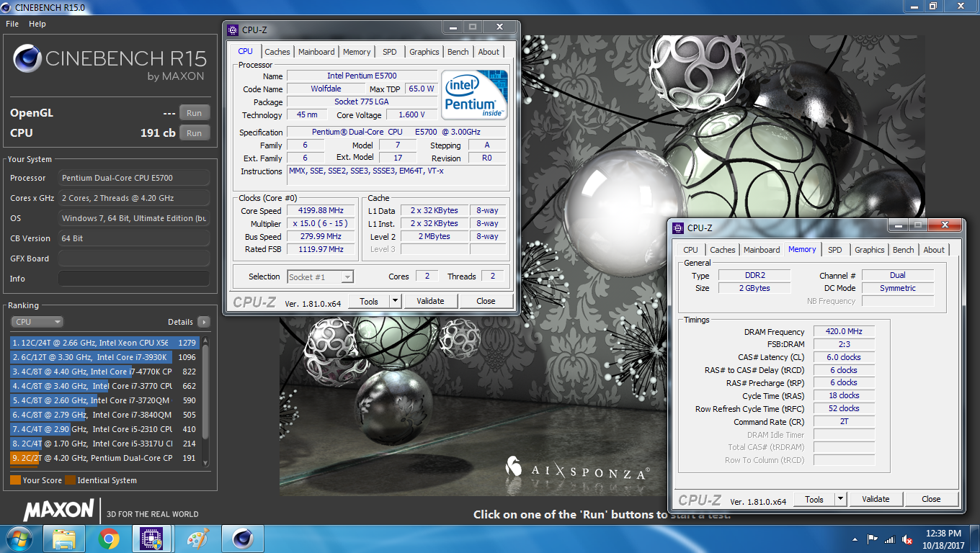This screenshot has height=553, width=980.
Task: Select ranking row Core i7-3930K
Action: 104,357
